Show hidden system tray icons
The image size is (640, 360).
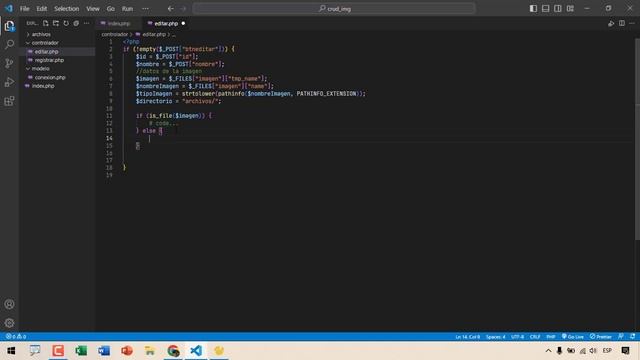click(548, 351)
